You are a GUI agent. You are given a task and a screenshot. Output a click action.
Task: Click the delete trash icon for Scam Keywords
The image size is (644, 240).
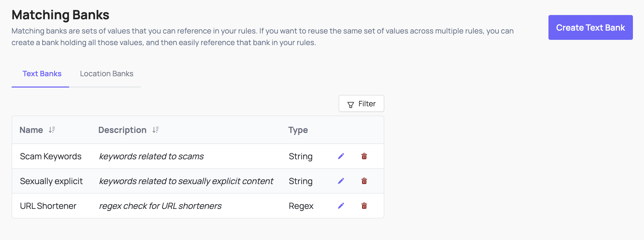(x=364, y=156)
